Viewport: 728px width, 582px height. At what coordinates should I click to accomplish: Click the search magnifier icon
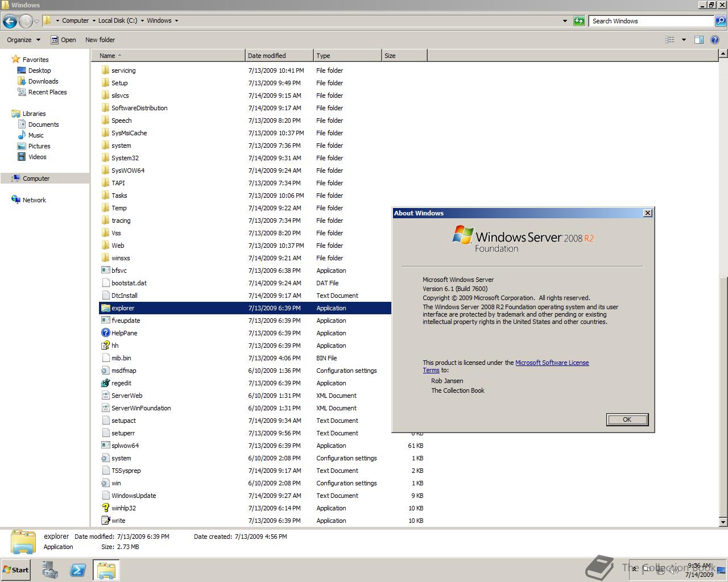pos(720,21)
